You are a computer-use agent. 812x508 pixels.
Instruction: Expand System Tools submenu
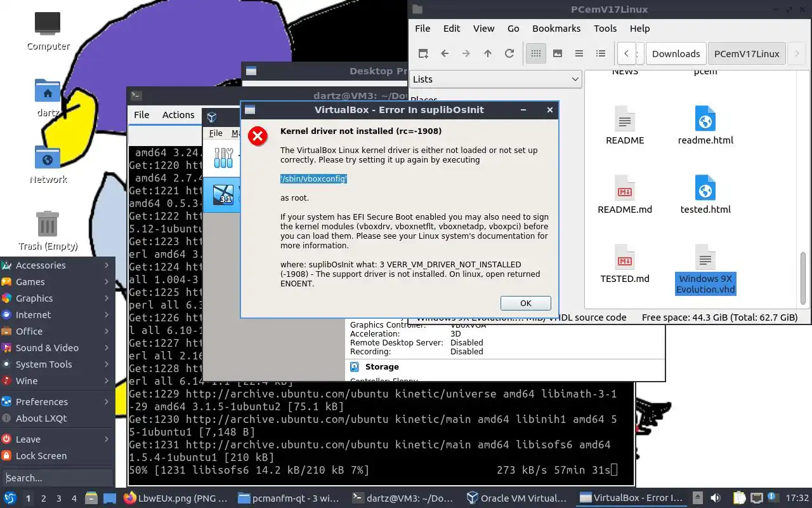click(57, 364)
